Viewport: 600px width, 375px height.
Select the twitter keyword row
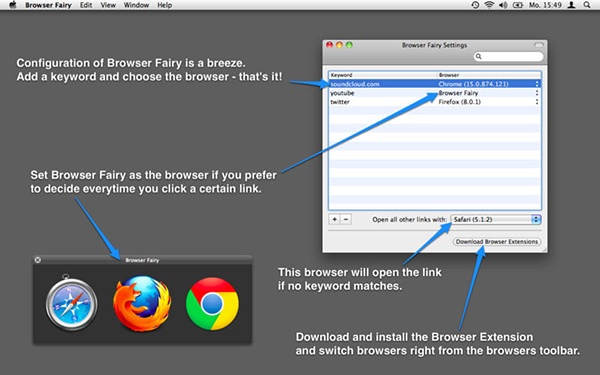pyautogui.click(x=435, y=102)
